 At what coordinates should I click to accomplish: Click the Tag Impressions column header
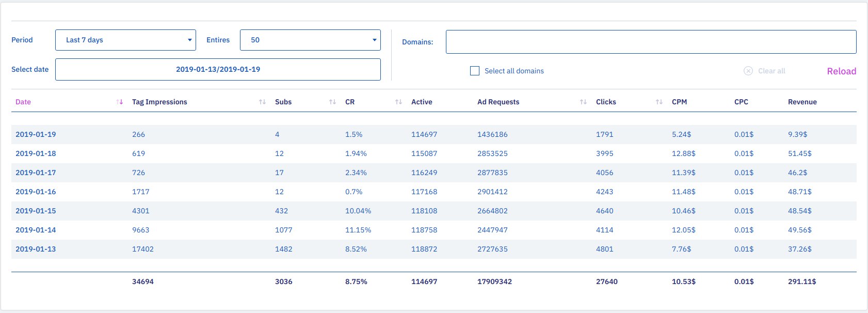159,102
